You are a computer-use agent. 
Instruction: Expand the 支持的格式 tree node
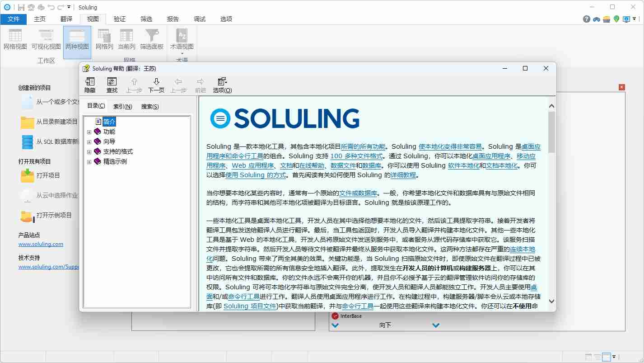pos(89,153)
